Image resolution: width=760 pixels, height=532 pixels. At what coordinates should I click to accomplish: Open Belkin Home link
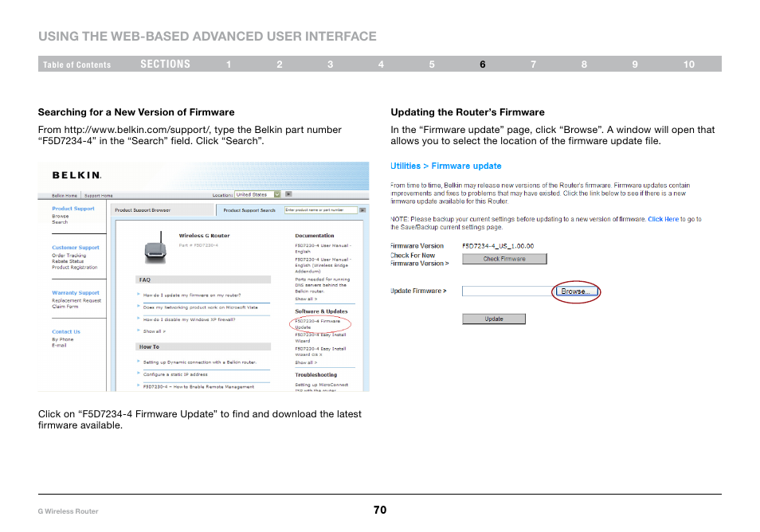point(65,196)
